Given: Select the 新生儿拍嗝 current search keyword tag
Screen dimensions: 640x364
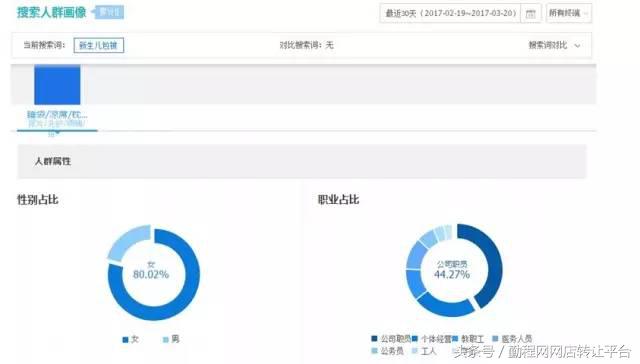Looking at the screenshot, I should (x=98, y=45).
